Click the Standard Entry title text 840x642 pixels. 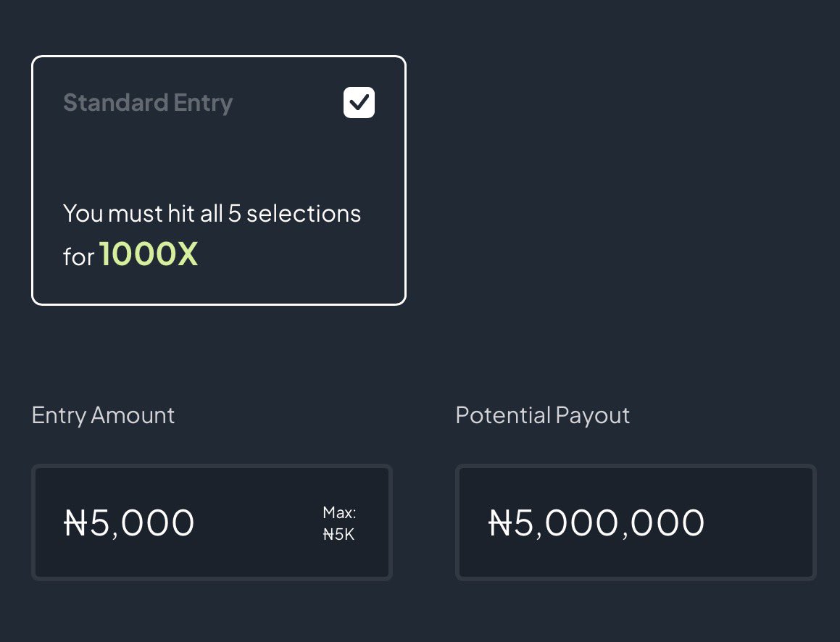[x=148, y=103]
